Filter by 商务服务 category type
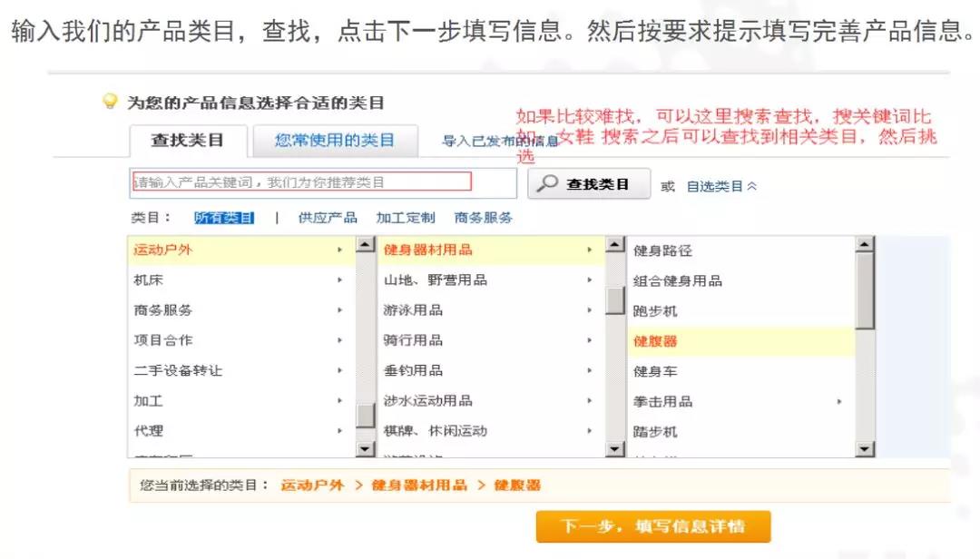This screenshot has height=559, width=980. [484, 218]
